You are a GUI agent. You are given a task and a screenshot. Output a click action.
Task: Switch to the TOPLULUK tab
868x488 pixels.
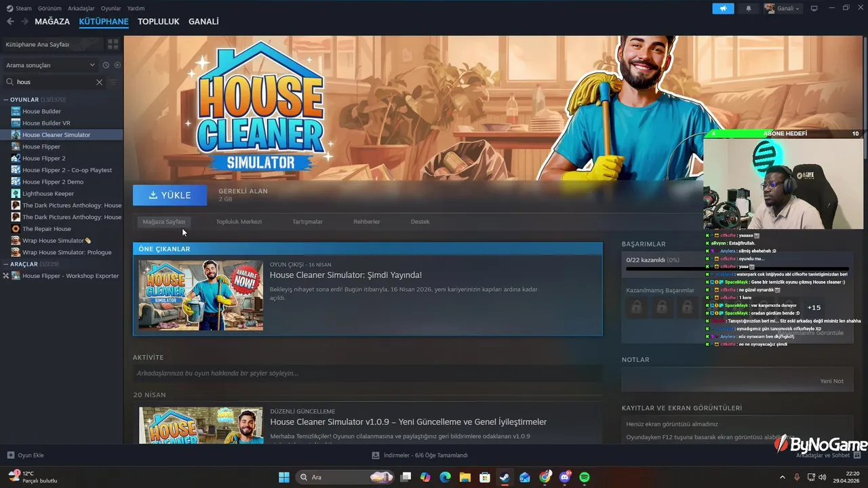pyautogui.click(x=159, y=22)
